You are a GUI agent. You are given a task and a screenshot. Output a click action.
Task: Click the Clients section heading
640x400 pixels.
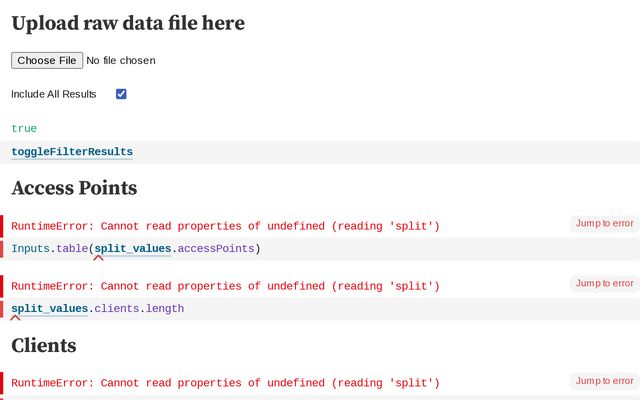(x=44, y=346)
